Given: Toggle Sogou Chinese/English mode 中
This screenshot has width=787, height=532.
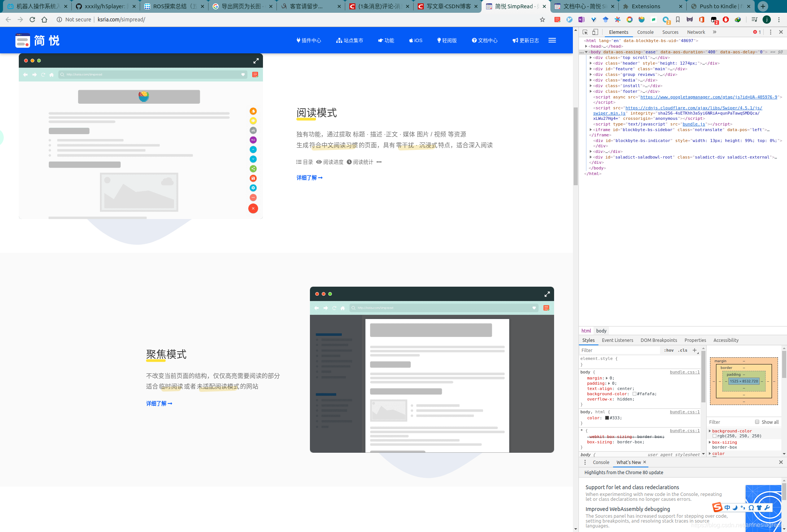Looking at the screenshot, I should pyautogui.click(x=727, y=508).
